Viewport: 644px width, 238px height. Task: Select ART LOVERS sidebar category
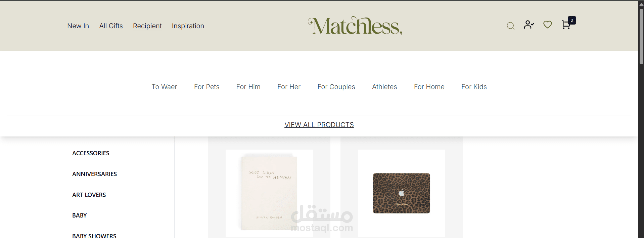pos(89,195)
